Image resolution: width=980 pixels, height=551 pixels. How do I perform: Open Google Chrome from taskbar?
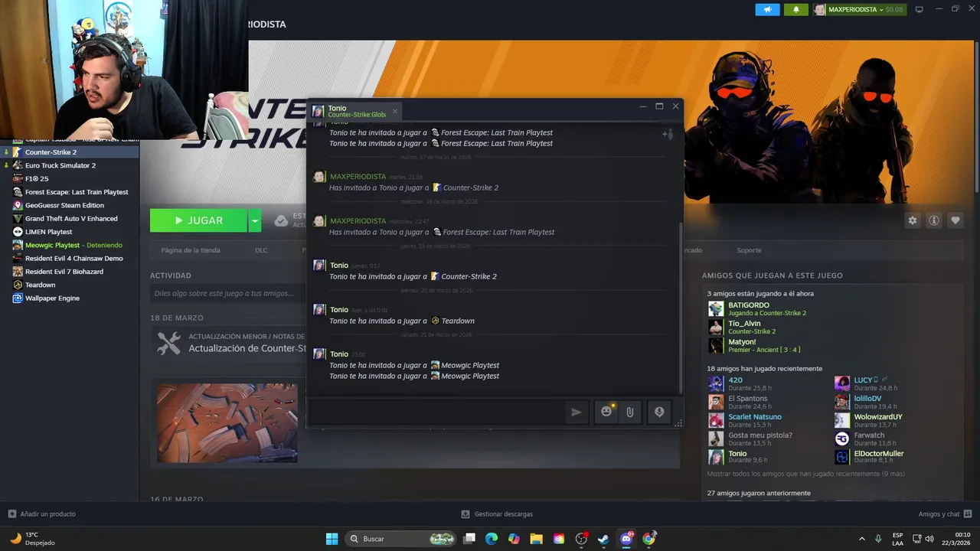[x=648, y=539]
